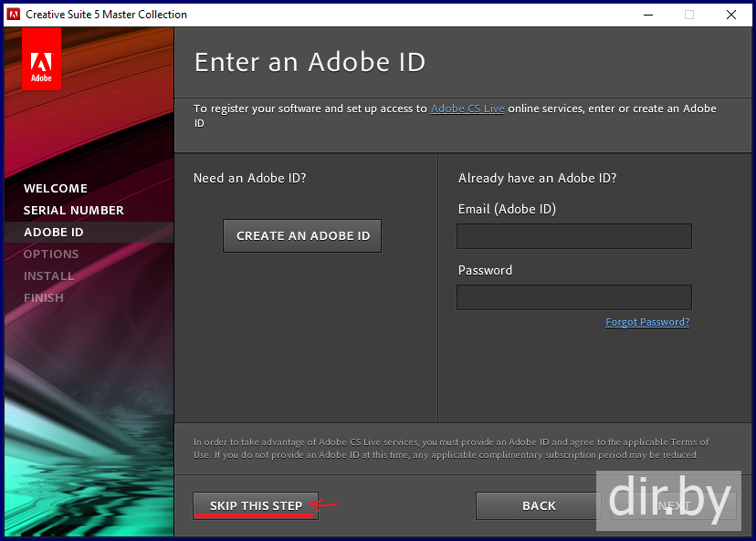Minimize the Creative Suite installer window
This screenshot has width=756, height=541.
click(x=647, y=15)
